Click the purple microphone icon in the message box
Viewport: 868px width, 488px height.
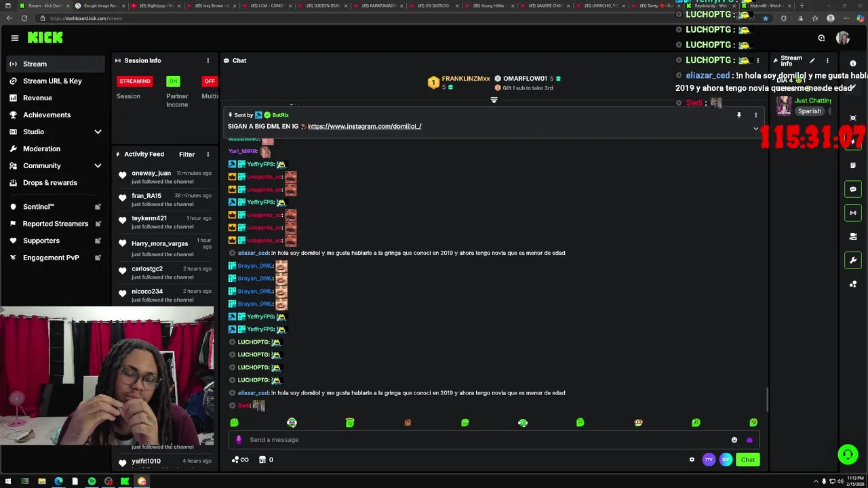[239, 440]
